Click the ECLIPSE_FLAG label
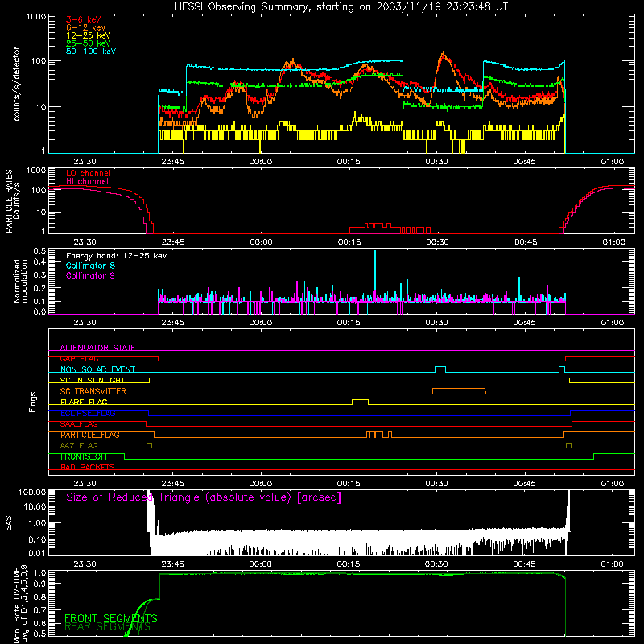Screen dimensions: 644x644 (x=88, y=413)
